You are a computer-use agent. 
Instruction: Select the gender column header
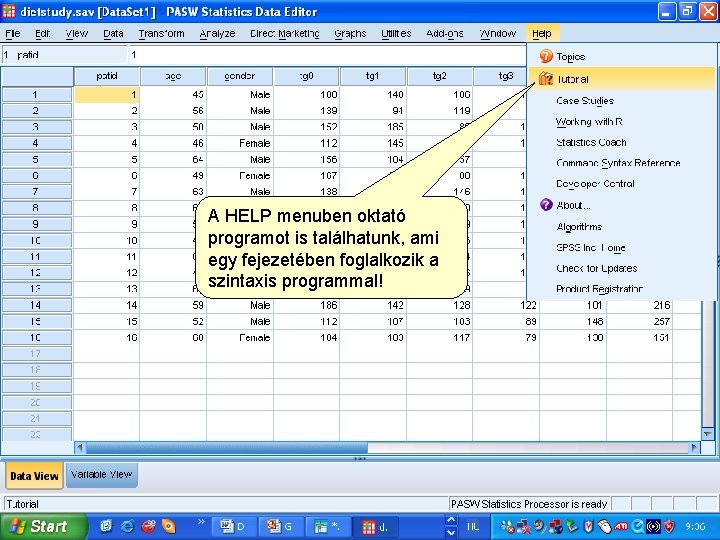click(x=240, y=76)
